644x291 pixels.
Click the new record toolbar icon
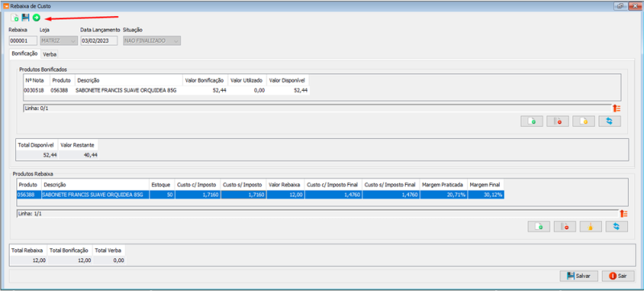coord(14,18)
